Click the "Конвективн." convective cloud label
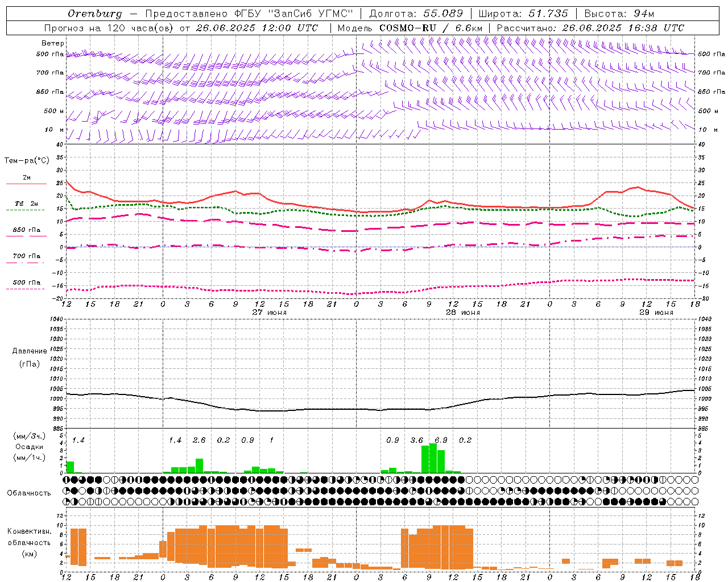 [x=29, y=531]
